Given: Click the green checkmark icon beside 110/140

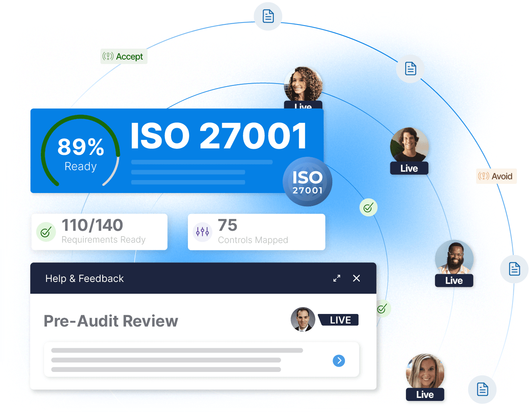Looking at the screenshot, I should 46,232.
